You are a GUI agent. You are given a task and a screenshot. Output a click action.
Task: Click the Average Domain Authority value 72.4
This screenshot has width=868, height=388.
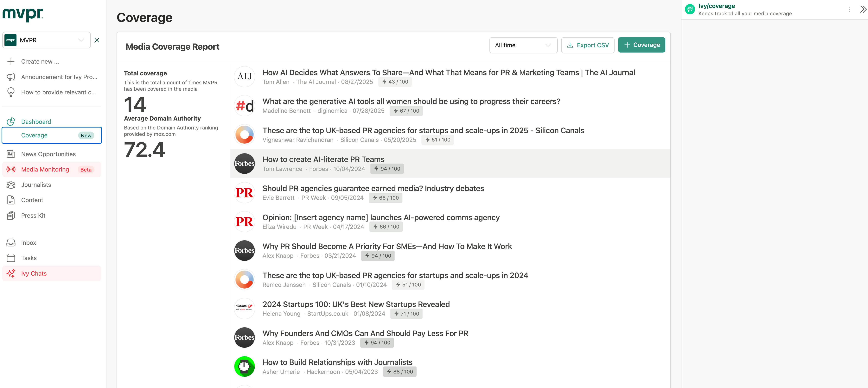pos(144,150)
